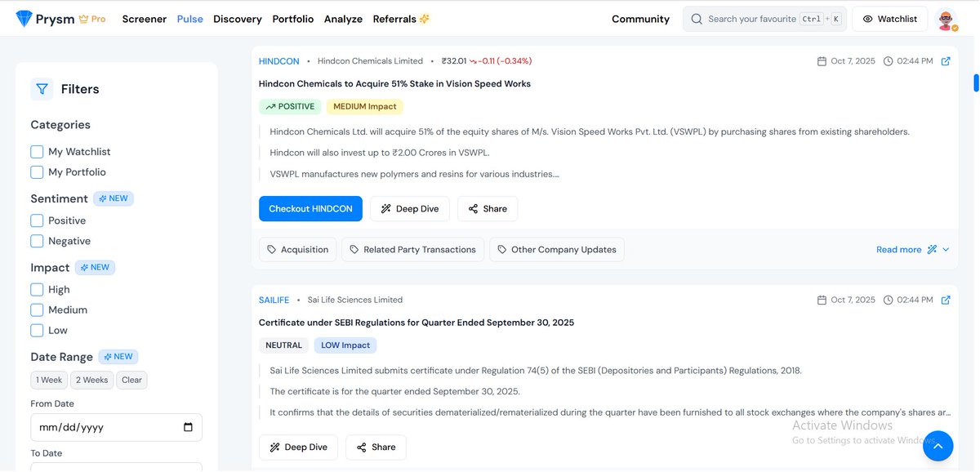Viewport: 980px width, 472px height.
Task: Open Deep Dive for Hindcon Chemicals
Action: pyautogui.click(x=410, y=208)
